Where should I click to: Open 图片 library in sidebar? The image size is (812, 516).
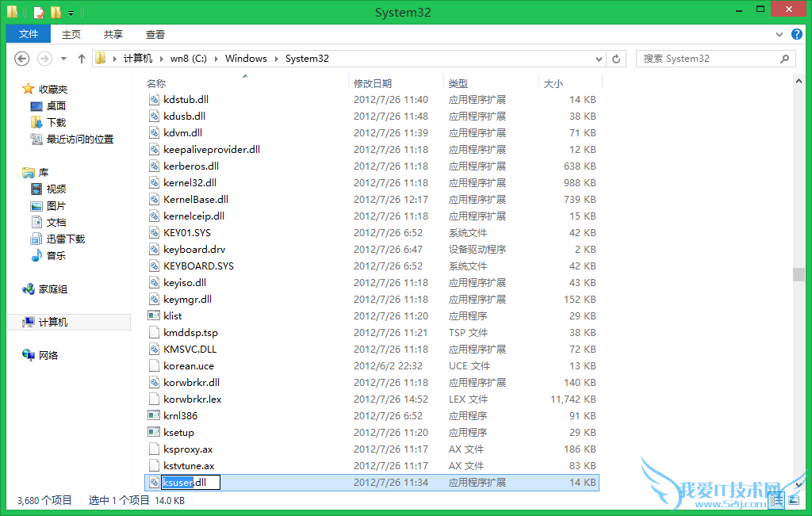(x=56, y=205)
